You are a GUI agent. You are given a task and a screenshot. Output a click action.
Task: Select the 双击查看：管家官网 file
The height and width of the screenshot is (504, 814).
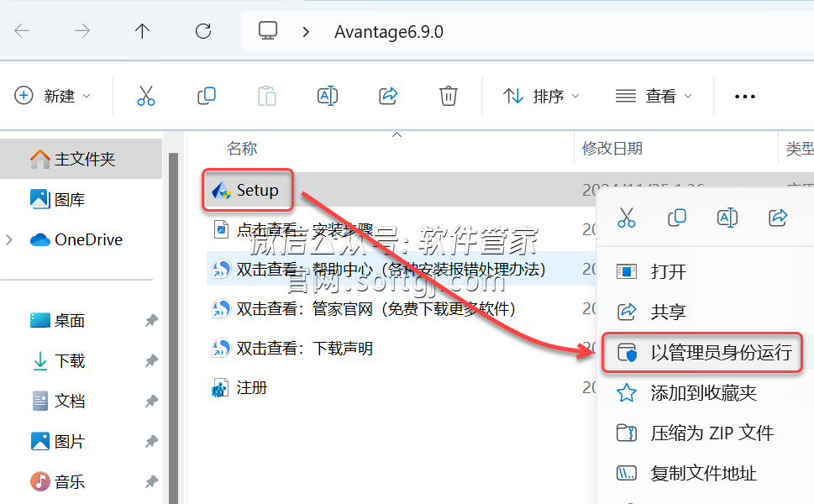click(x=364, y=309)
